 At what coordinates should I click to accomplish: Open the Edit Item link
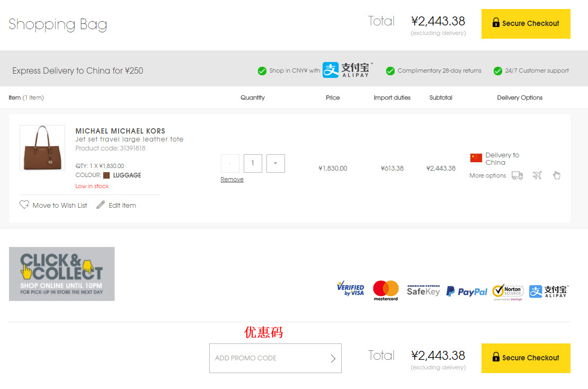click(x=122, y=205)
